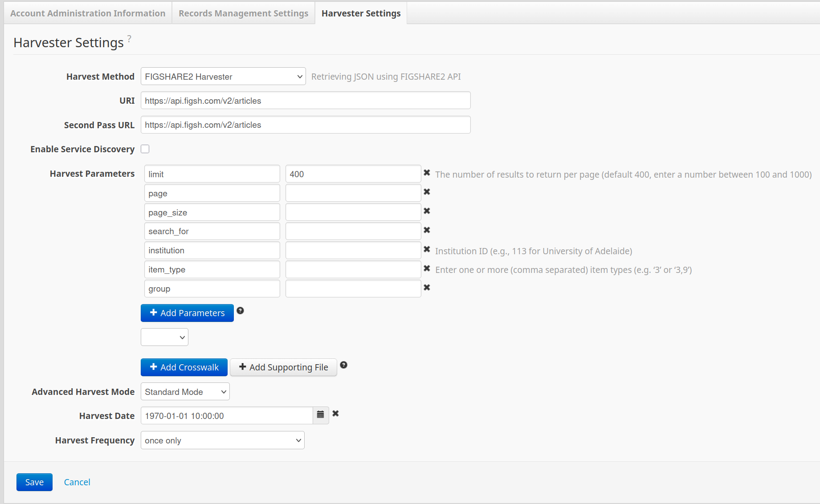Focus the page_size value field
This screenshot has height=504, width=820.
click(353, 212)
